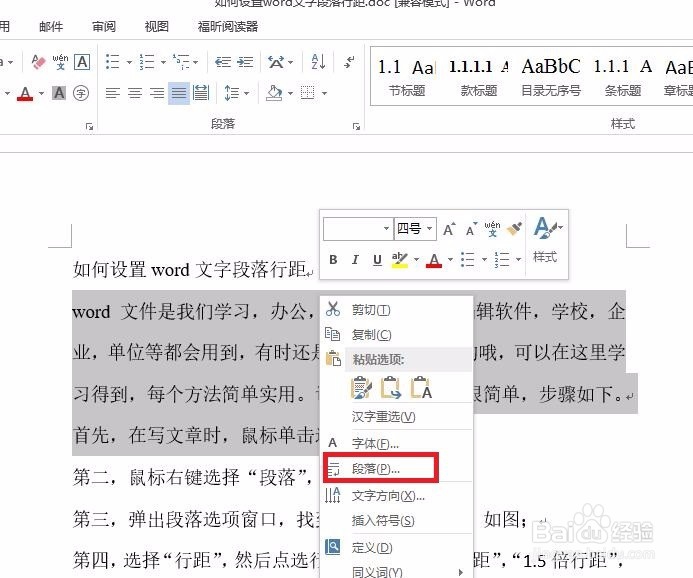Choose 文字方向(X)... from context menu
Viewport: 693px width, 578px height.
[x=396, y=496]
